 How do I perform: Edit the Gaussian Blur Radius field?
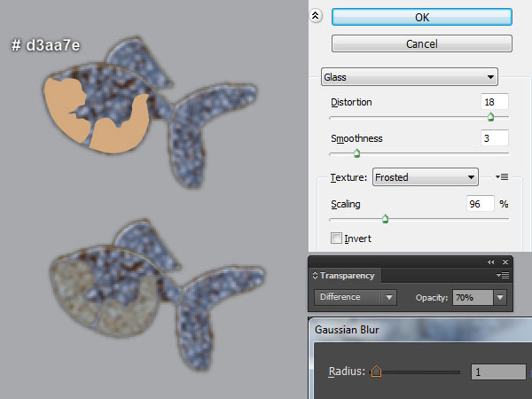pos(498,372)
